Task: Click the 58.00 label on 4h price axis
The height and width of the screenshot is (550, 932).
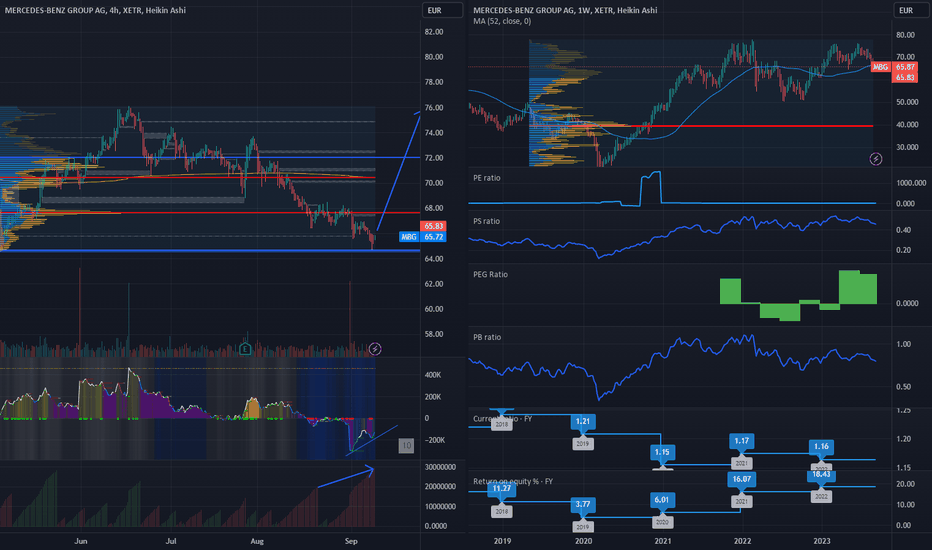Action: click(x=434, y=334)
